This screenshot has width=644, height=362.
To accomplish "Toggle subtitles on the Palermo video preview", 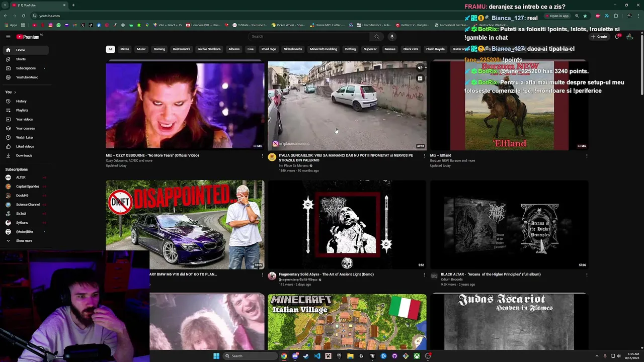I will 420,78.
